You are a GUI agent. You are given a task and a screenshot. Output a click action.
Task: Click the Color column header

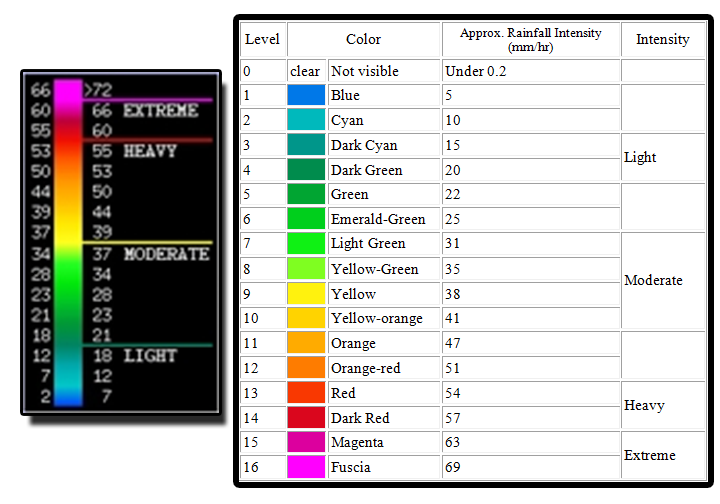pos(363,40)
